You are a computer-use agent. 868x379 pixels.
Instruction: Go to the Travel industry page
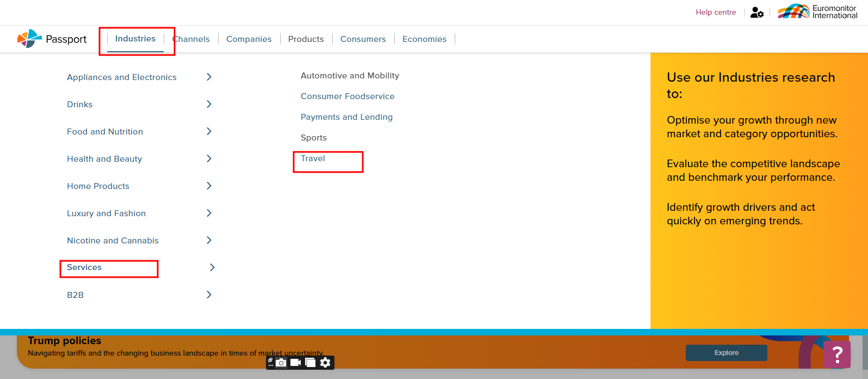pyautogui.click(x=313, y=158)
